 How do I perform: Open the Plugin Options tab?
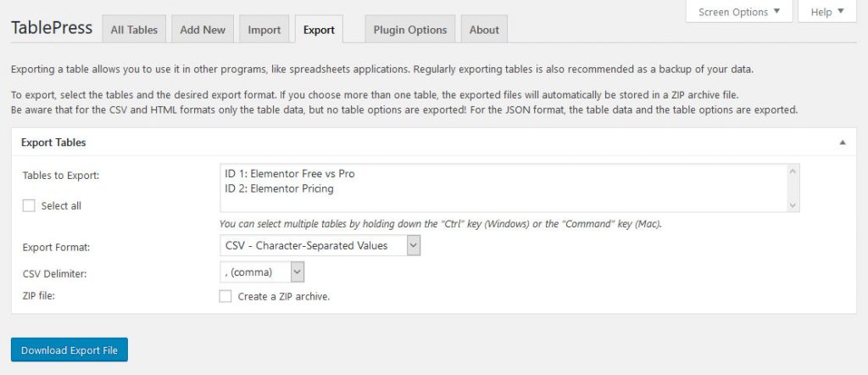point(410,30)
